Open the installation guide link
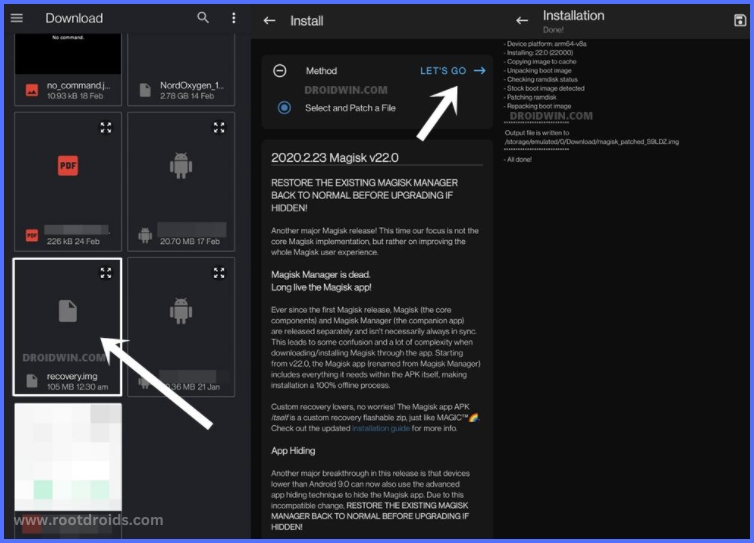Viewport: 754px width, 543px height. [x=381, y=428]
